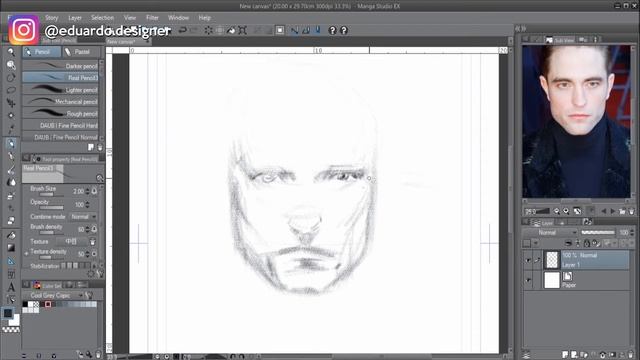Click the second help question-mark icon

pyautogui.click(x=344, y=30)
